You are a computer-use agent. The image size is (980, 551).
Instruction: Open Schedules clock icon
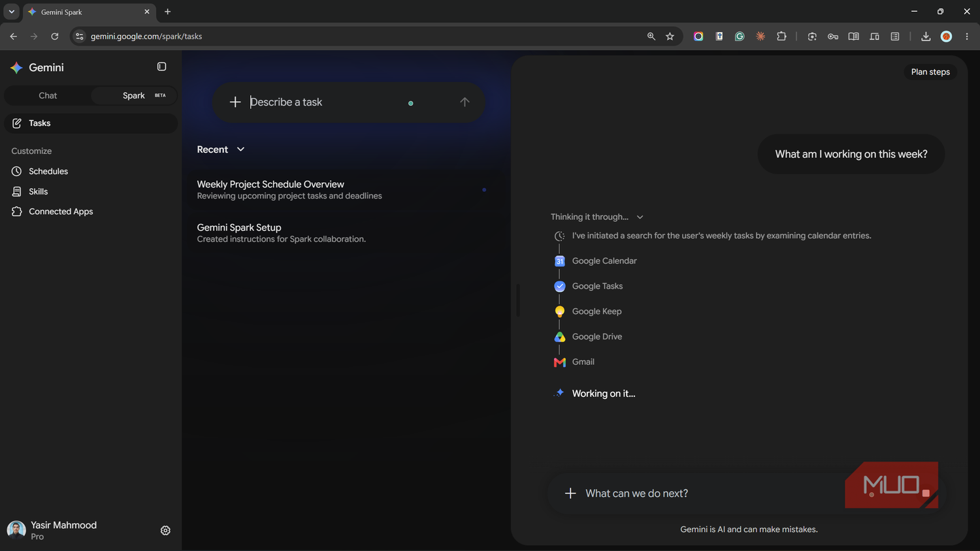coord(17,171)
